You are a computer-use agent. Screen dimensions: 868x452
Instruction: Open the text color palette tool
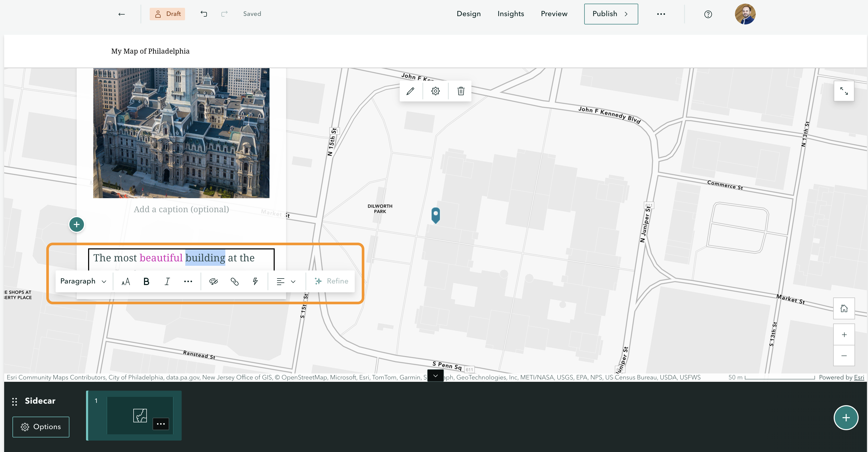click(214, 282)
